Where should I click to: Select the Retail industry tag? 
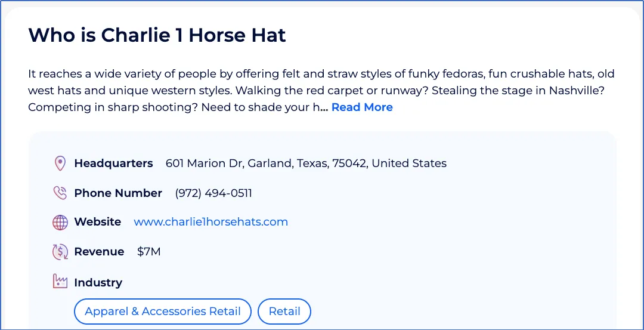pos(284,312)
